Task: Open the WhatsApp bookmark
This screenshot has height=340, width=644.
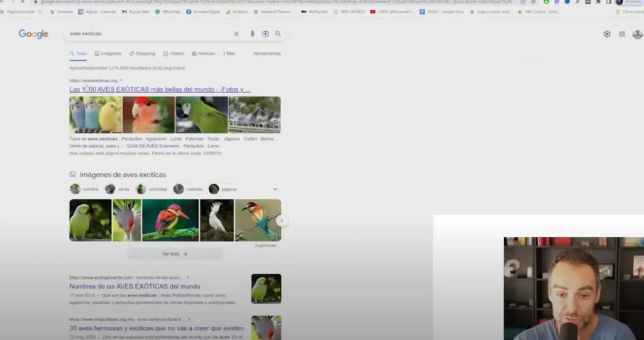Action: coord(167,12)
